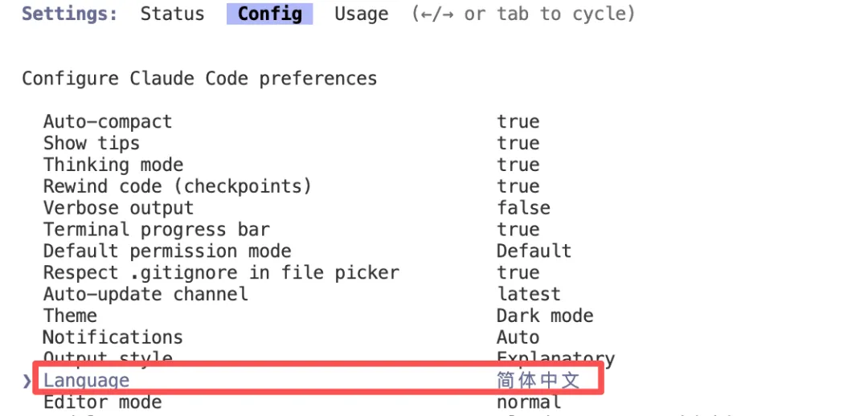Viewport: 868px width, 416px height.
Task: Change Notifications Auto value
Action: click(x=518, y=337)
